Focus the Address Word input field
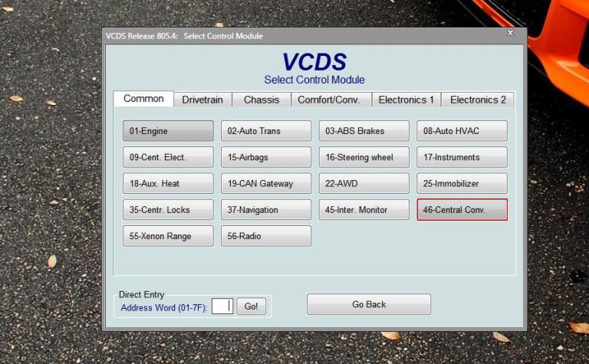 point(222,307)
